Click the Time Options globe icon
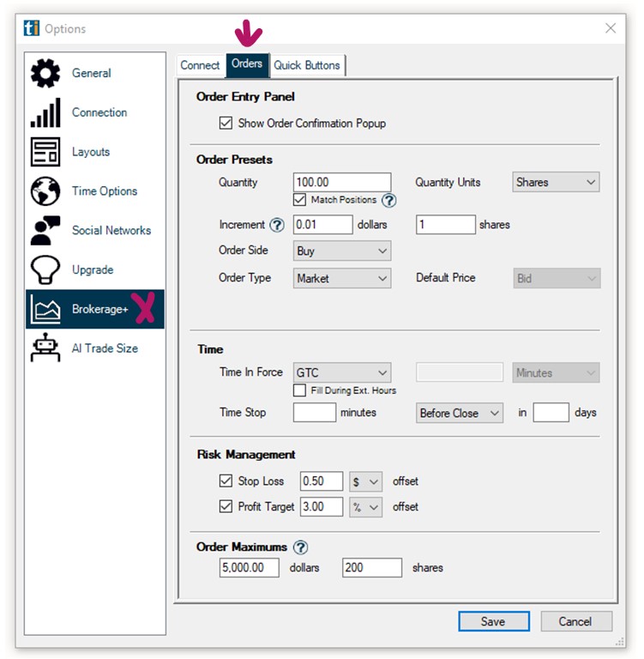The width and height of the screenshot is (644, 659). tap(45, 191)
